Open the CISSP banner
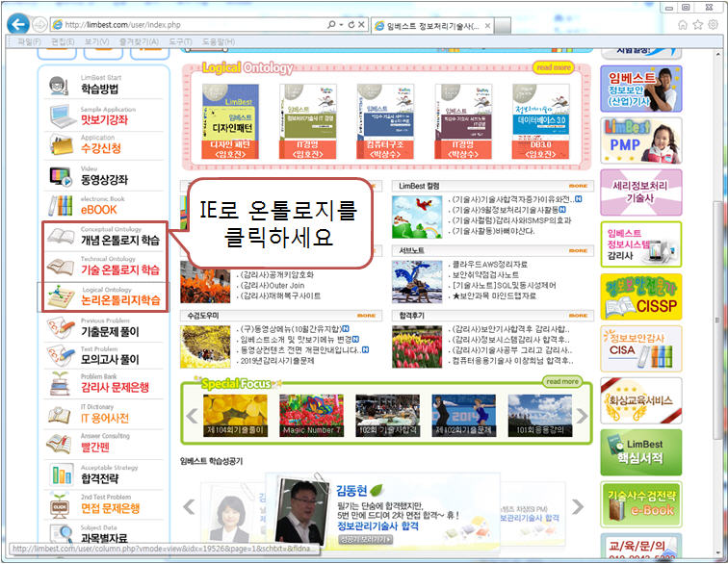728x564 pixels. pyautogui.click(x=640, y=296)
